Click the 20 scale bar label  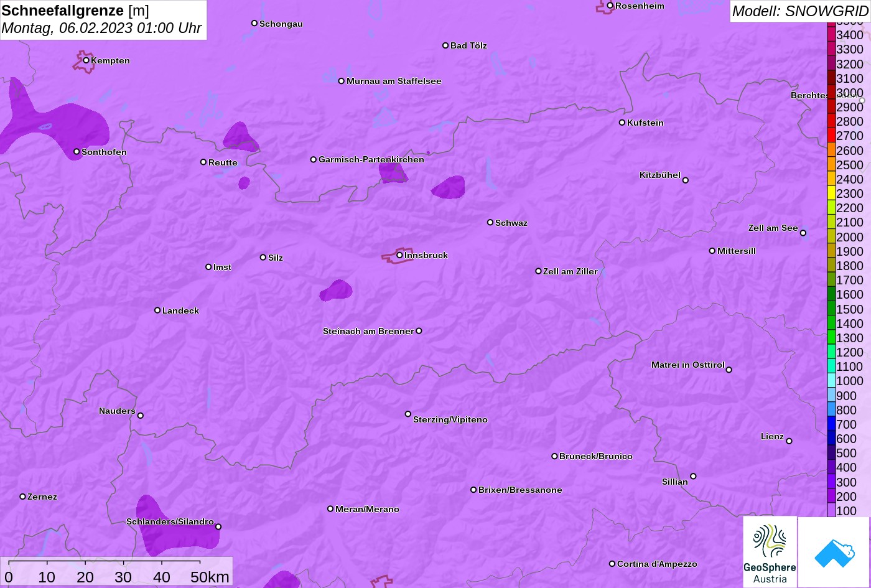(x=85, y=577)
